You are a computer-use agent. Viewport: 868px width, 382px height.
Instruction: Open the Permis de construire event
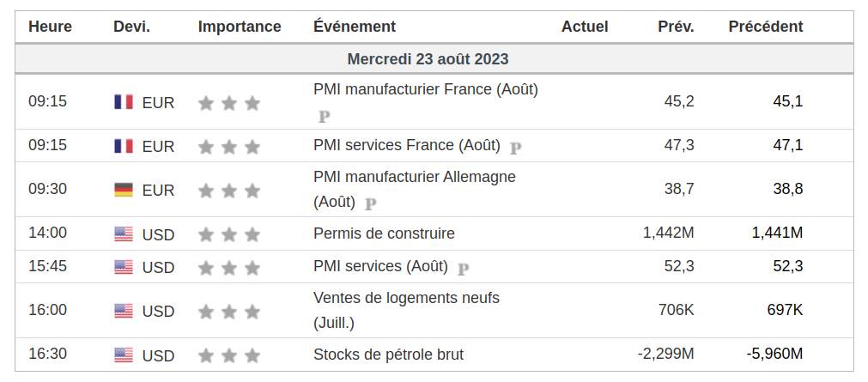click(384, 233)
